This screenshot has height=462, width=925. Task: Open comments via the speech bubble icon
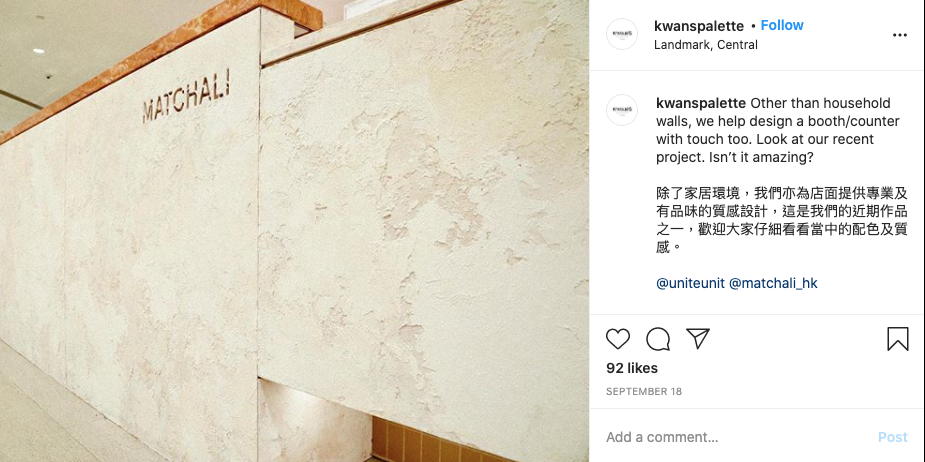[658, 339]
